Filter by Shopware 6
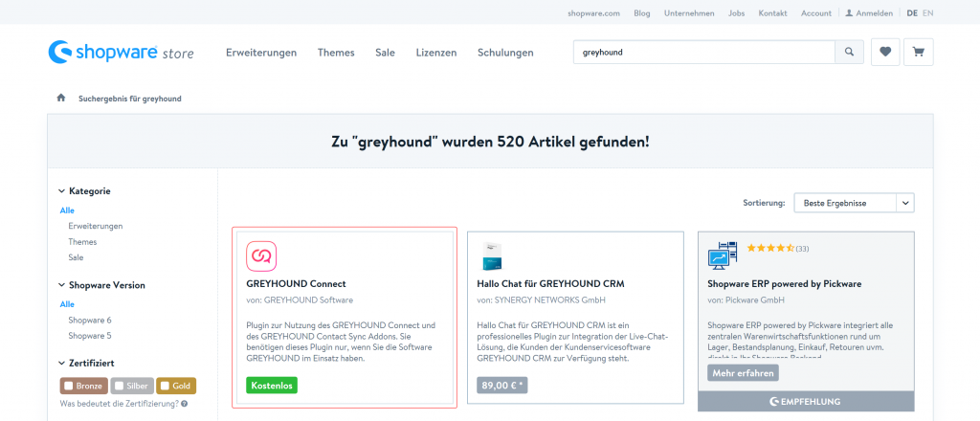The height and width of the screenshot is (421, 980). click(90, 320)
